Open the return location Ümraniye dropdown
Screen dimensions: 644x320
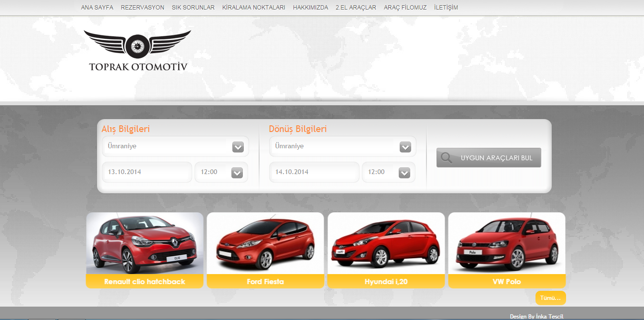(342, 146)
